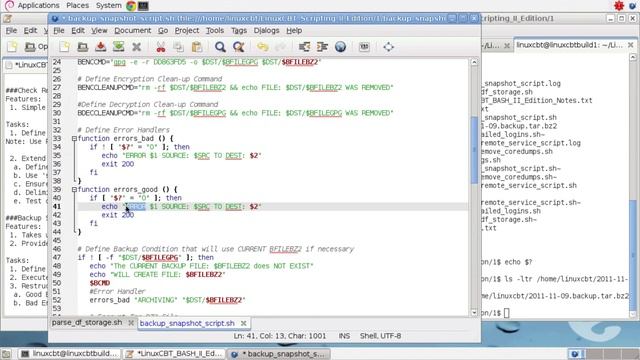Close the backup_snapshot_script.sh tab

244,323
